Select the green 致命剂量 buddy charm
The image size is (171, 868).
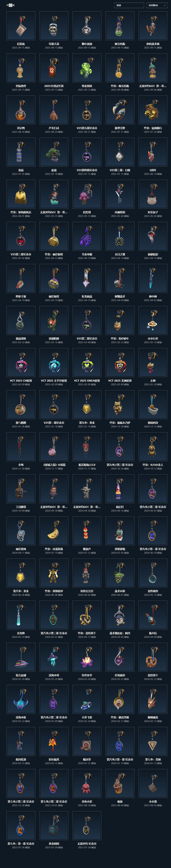[x=87, y=68]
